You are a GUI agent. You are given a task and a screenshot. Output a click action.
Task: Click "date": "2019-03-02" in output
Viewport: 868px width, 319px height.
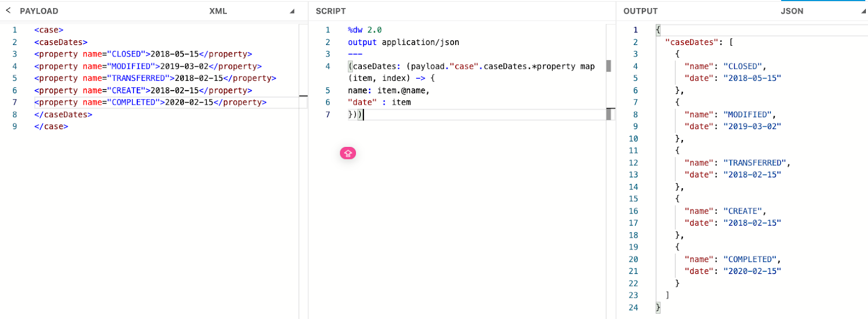[x=733, y=126]
